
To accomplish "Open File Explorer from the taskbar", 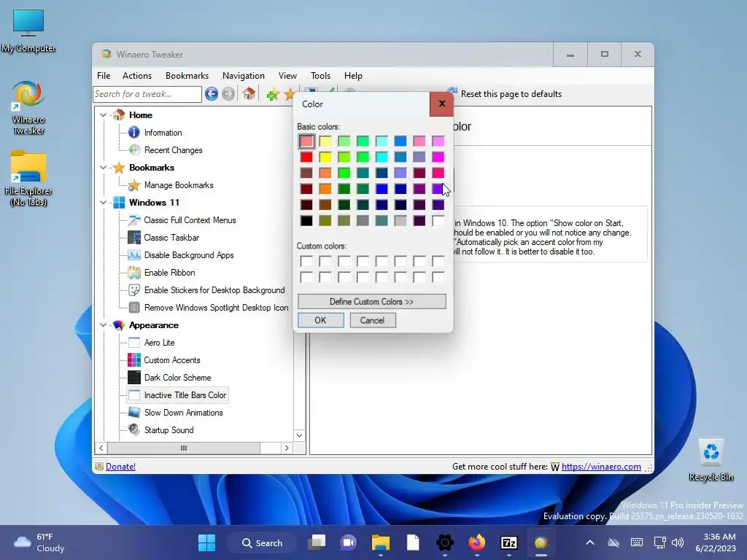I will coord(381,542).
